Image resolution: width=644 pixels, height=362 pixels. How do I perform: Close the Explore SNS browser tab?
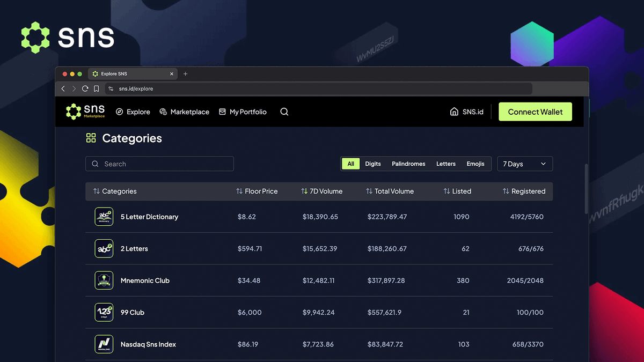point(172,74)
